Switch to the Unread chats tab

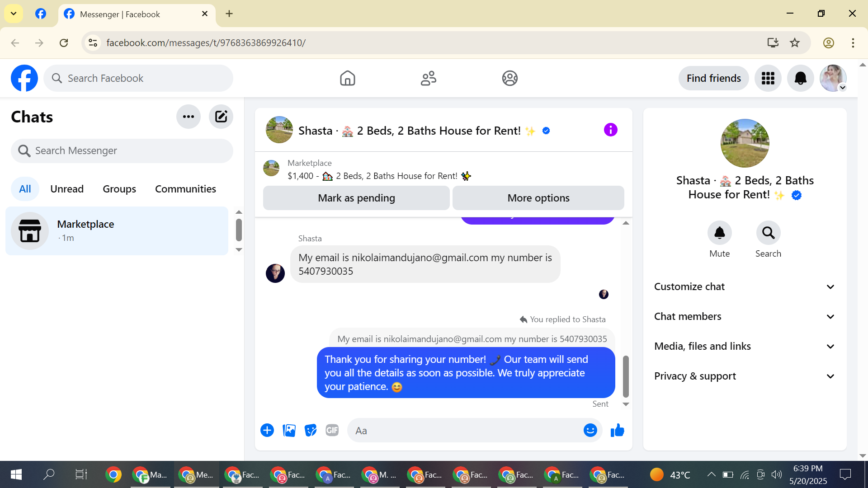pos(67,189)
